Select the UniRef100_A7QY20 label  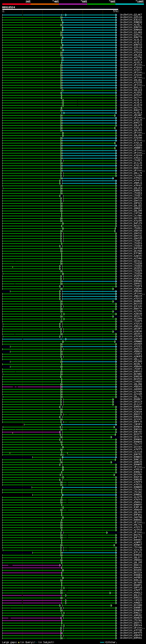pos(131,324)
